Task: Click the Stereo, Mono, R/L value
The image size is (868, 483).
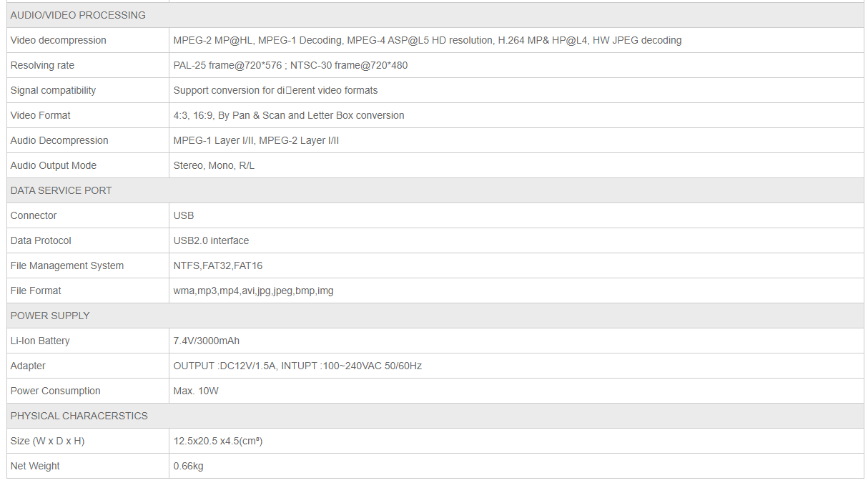Action: 214,165
